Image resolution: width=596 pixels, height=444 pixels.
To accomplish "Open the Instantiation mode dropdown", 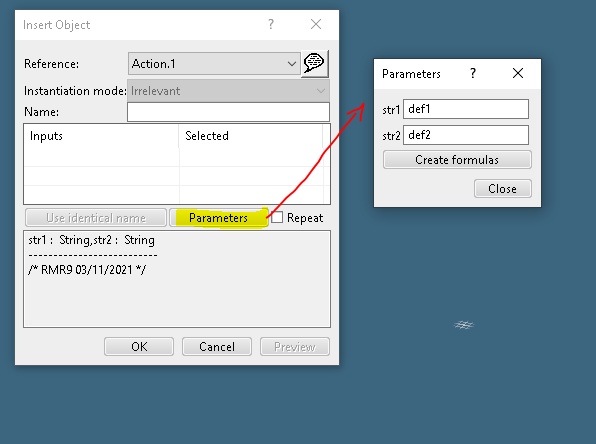I will click(x=228, y=91).
